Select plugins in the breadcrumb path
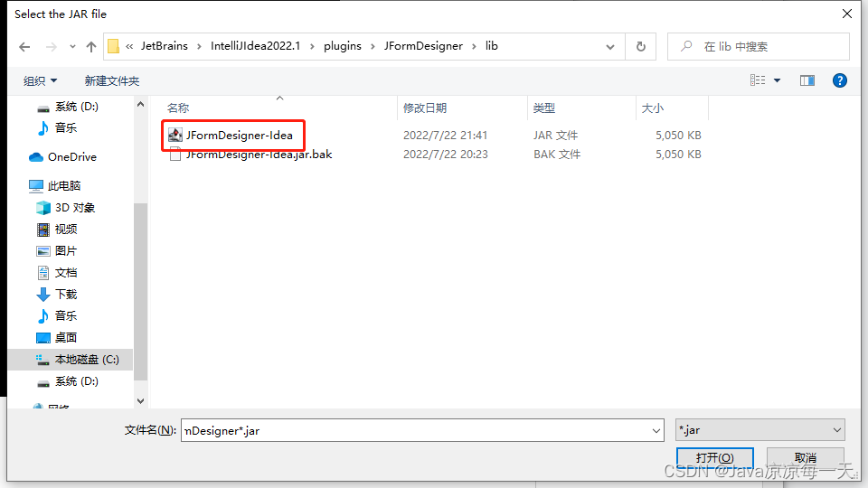 point(343,46)
